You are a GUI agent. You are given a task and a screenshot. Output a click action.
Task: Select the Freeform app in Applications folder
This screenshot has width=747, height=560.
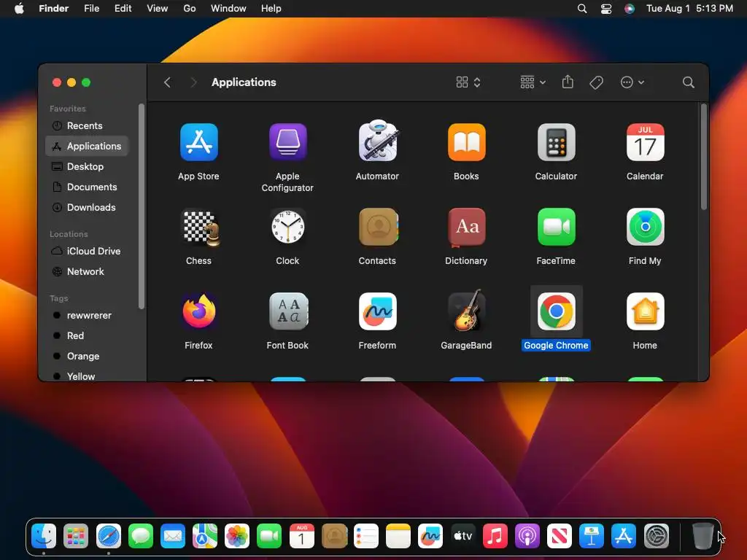point(377,311)
